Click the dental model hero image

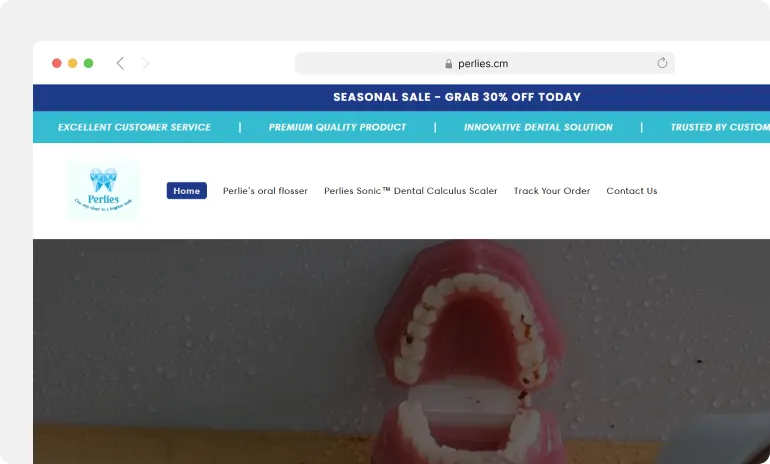[x=401, y=352]
